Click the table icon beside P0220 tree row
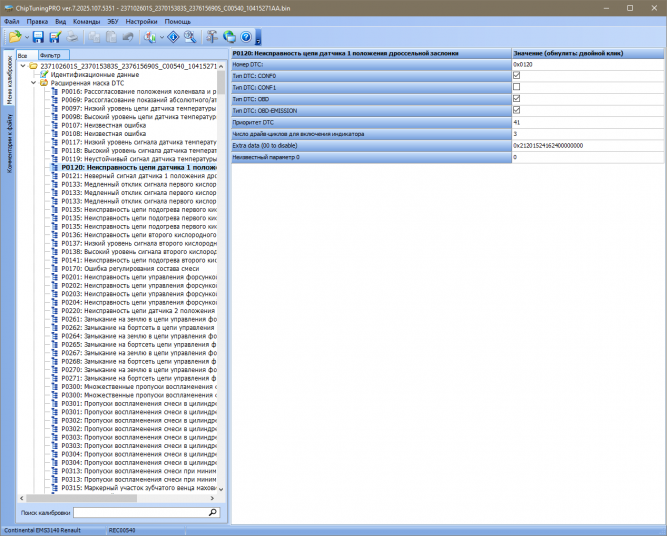This screenshot has height=536, width=667. click(54, 311)
